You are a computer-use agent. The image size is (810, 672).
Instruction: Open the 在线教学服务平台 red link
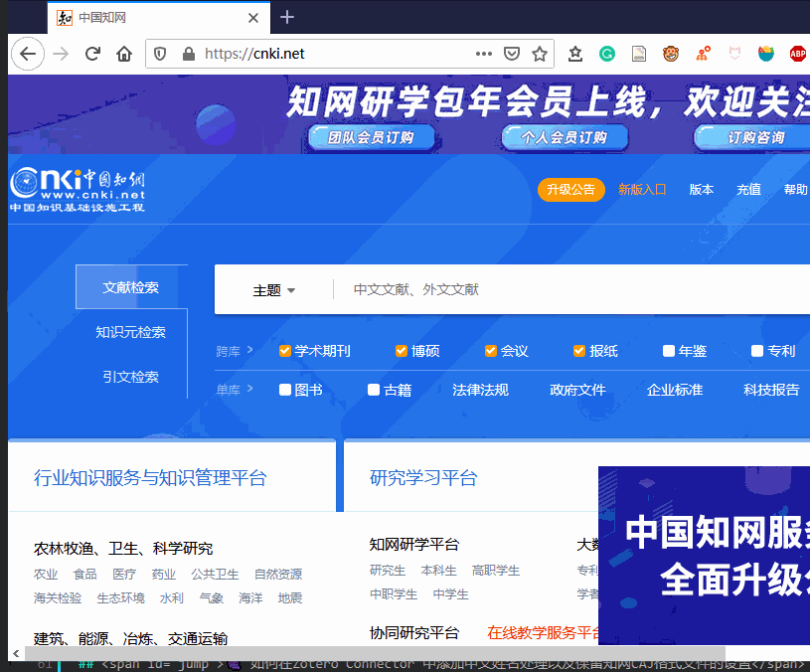[543, 633]
